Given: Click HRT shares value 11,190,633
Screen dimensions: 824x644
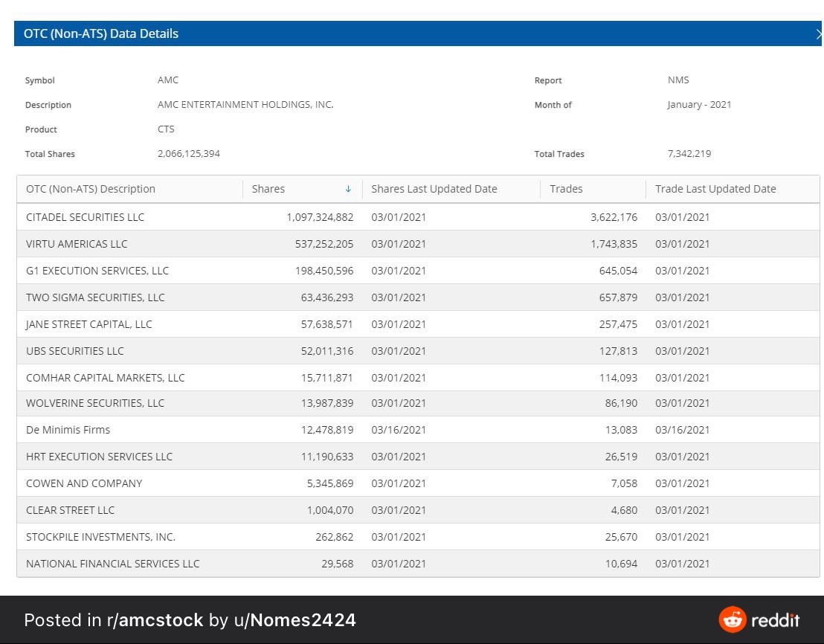Looking at the screenshot, I should coord(327,457).
